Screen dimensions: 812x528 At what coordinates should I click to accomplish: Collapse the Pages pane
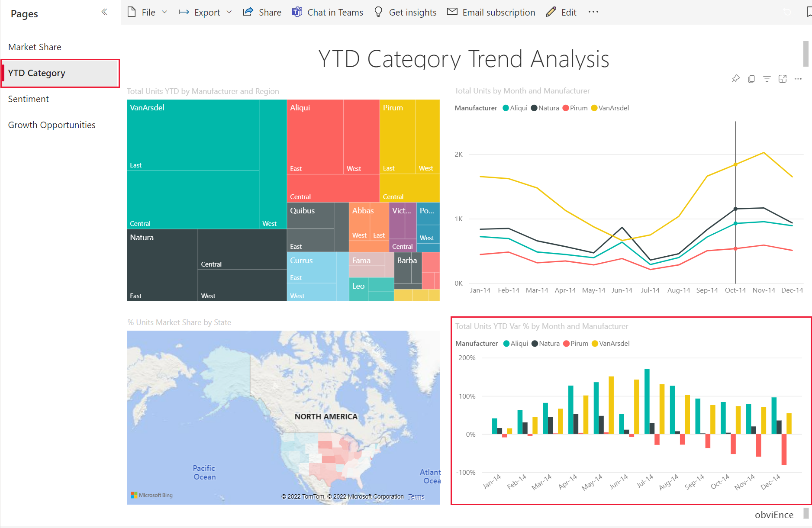[x=104, y=12]
